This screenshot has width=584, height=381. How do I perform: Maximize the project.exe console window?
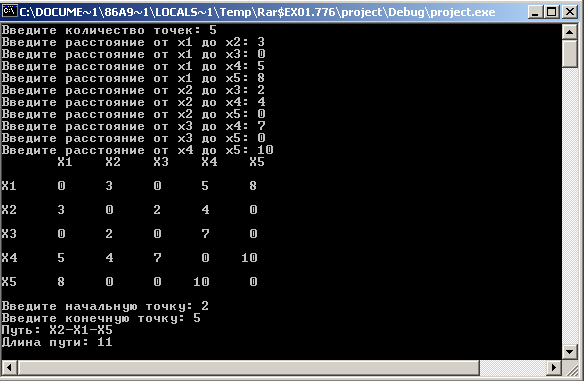pyautogui.click(x=552, y=12)
